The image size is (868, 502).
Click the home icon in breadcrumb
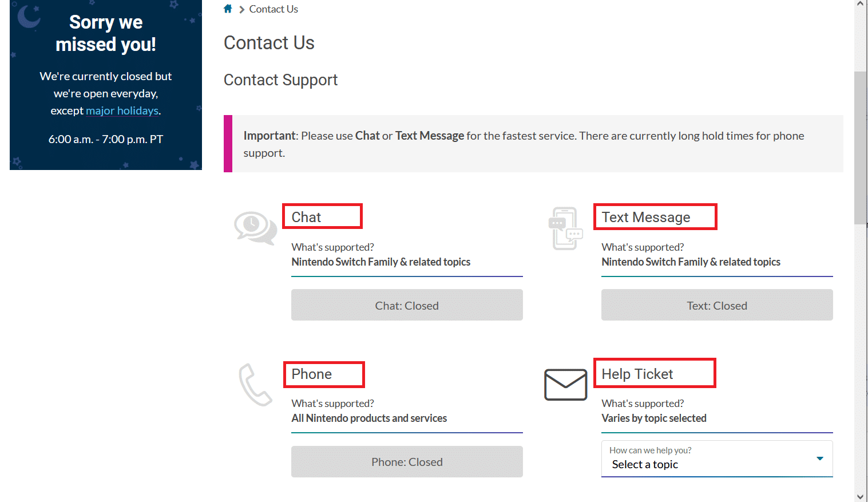[x=228, y=9]
